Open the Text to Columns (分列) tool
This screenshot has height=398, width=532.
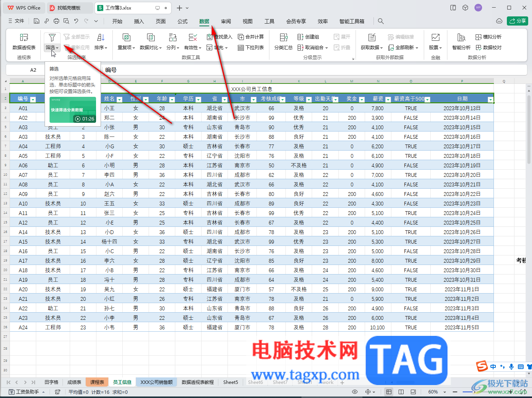point(173,42)
